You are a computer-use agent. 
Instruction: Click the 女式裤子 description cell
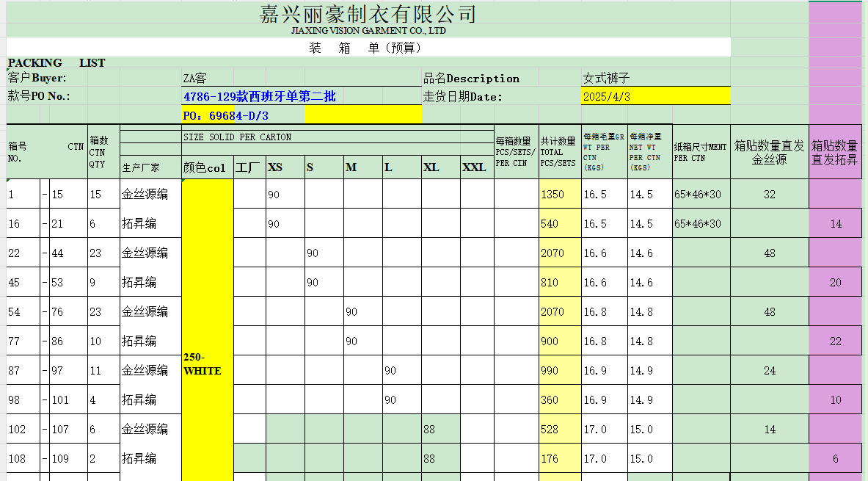pyautogui.click(x=608, y=79)
